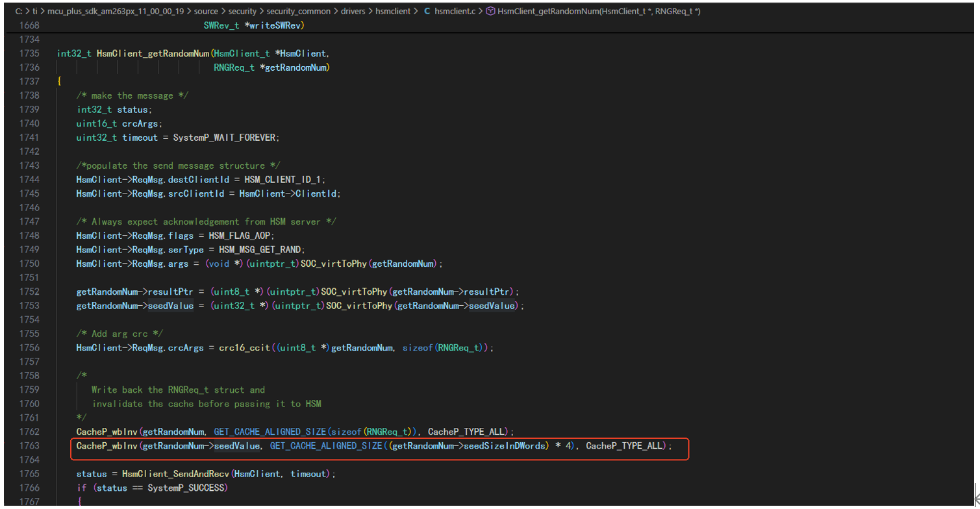The width and height of the screenshot is (980, 509).
Task: Open the 'drivers' breadcrumb folder
Action: tap(353, 12)
